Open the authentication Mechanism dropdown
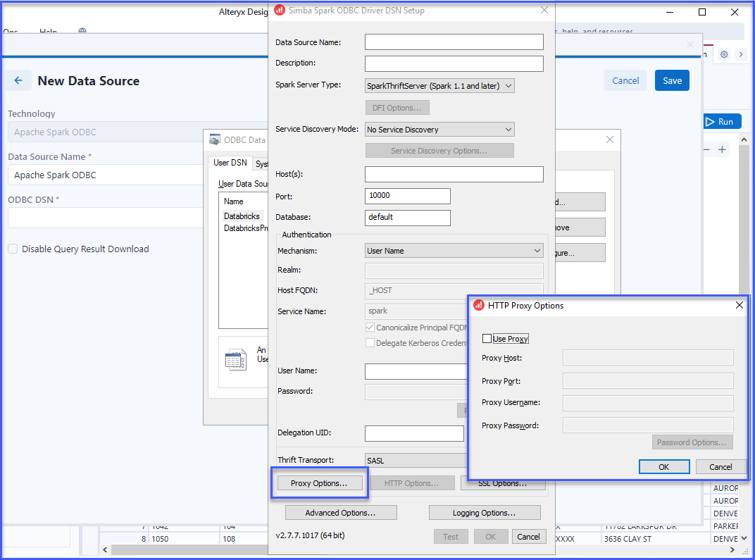Image resolution: width=755 pixels, height=560 pixels. [454, 251]
